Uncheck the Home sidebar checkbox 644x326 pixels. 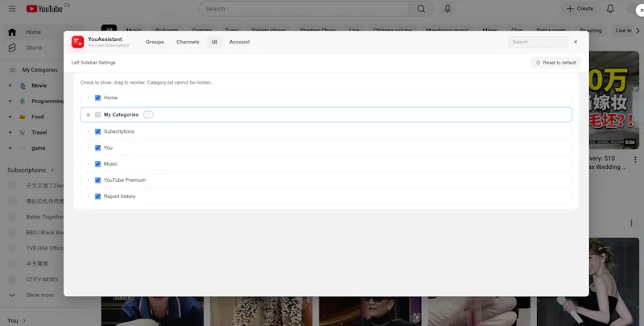97,97
